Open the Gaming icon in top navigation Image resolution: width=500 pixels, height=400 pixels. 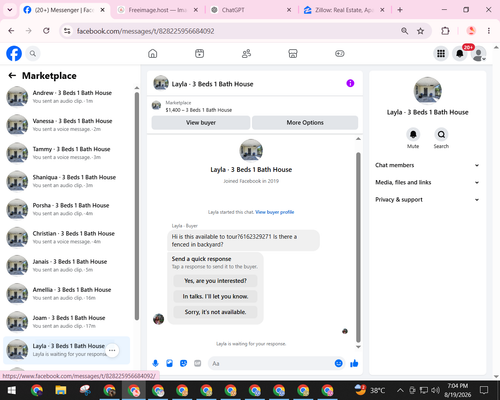(340, 53)
